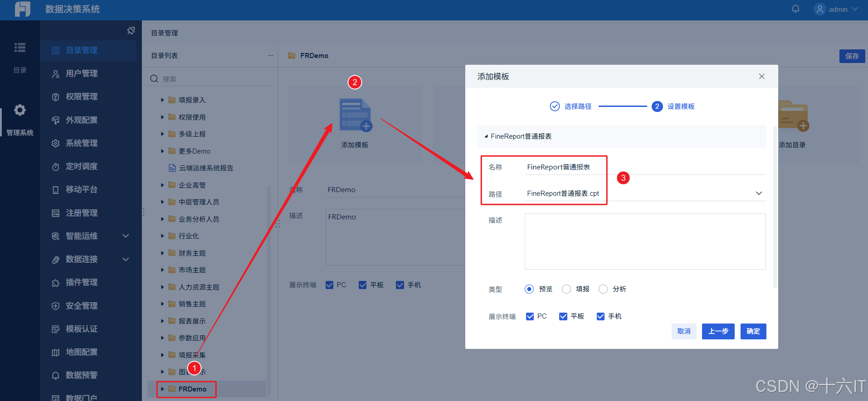Click the 插件管理 puzzle icon

click(x=55, y=282)
